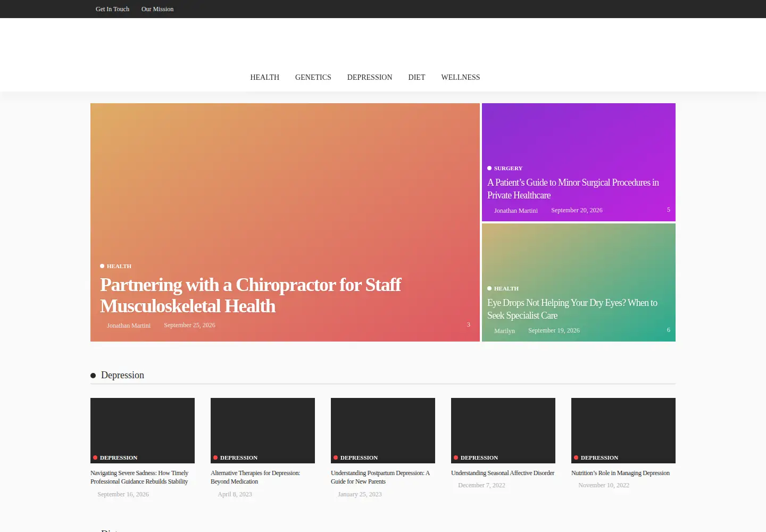Visit the WELLNESS section
This screenshot has width=766, height=532.
tap(461, 78)
